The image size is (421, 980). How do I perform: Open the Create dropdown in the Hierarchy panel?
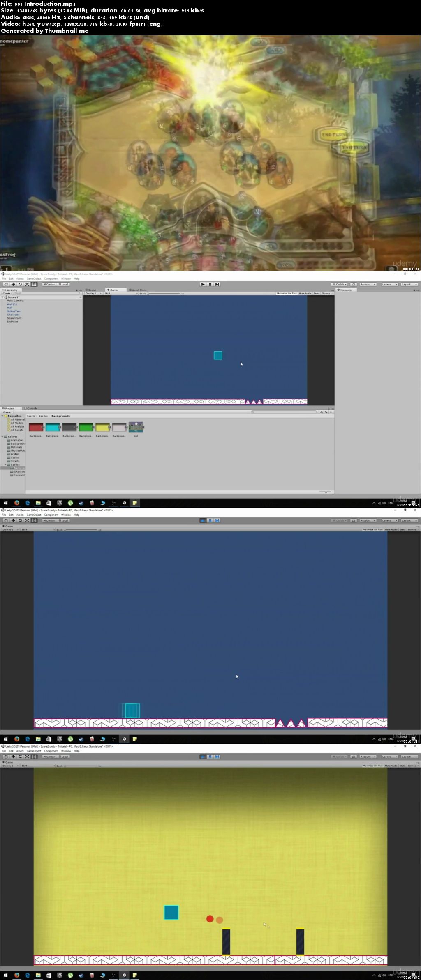[7, 293]
